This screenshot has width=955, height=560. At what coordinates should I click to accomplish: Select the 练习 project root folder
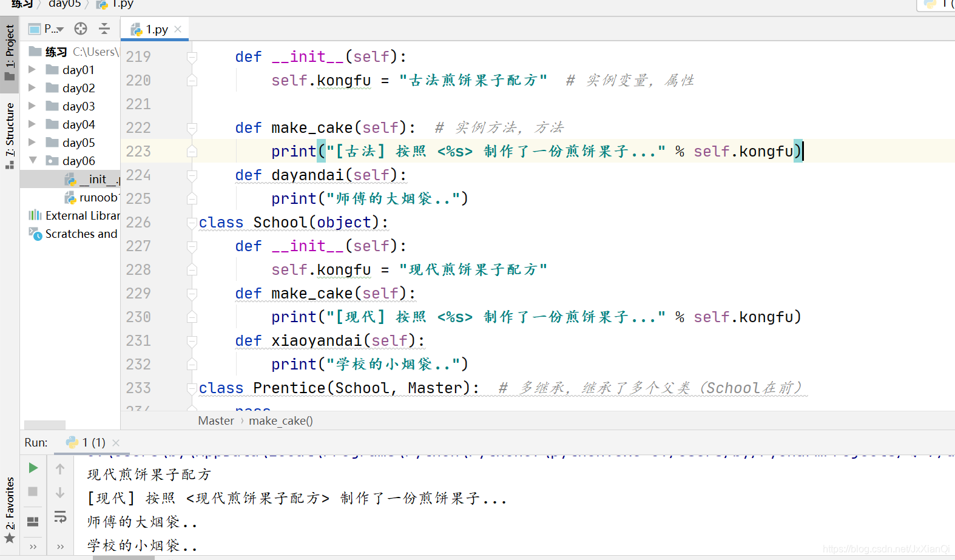(x=56, y=52)
